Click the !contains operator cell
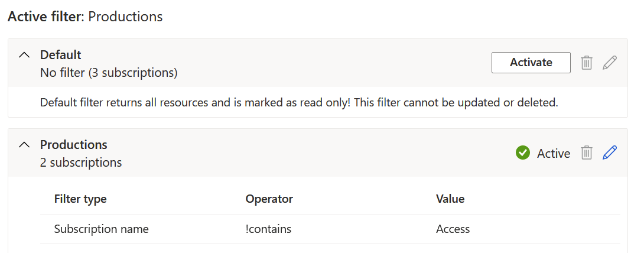Screen dimensions: 644x253 point(268,229)
